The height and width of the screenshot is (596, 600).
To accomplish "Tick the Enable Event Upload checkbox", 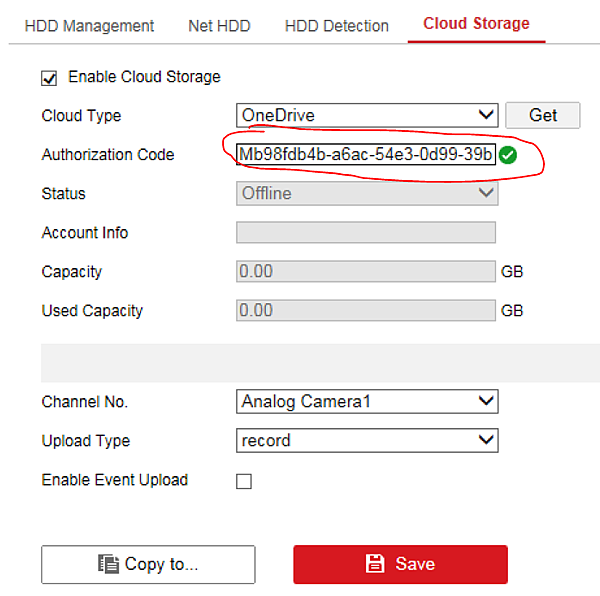I will coord(244,481).
